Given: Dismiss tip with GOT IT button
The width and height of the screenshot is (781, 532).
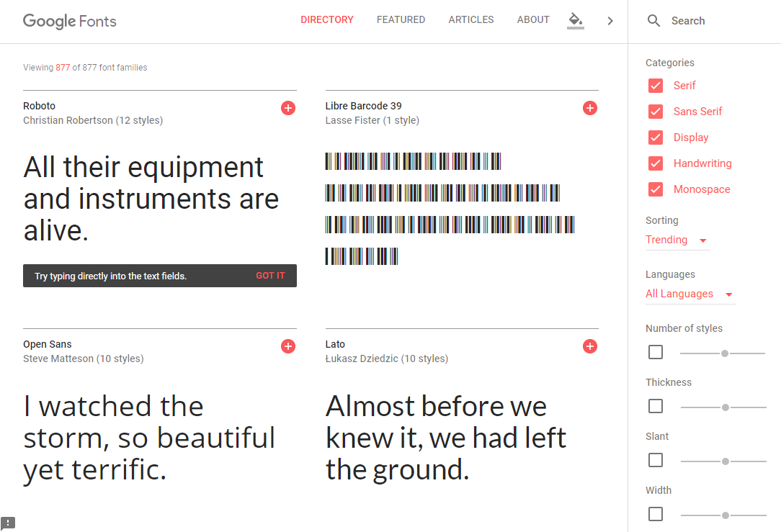Looking at the screenshot, I should click(x=270, y=276).
